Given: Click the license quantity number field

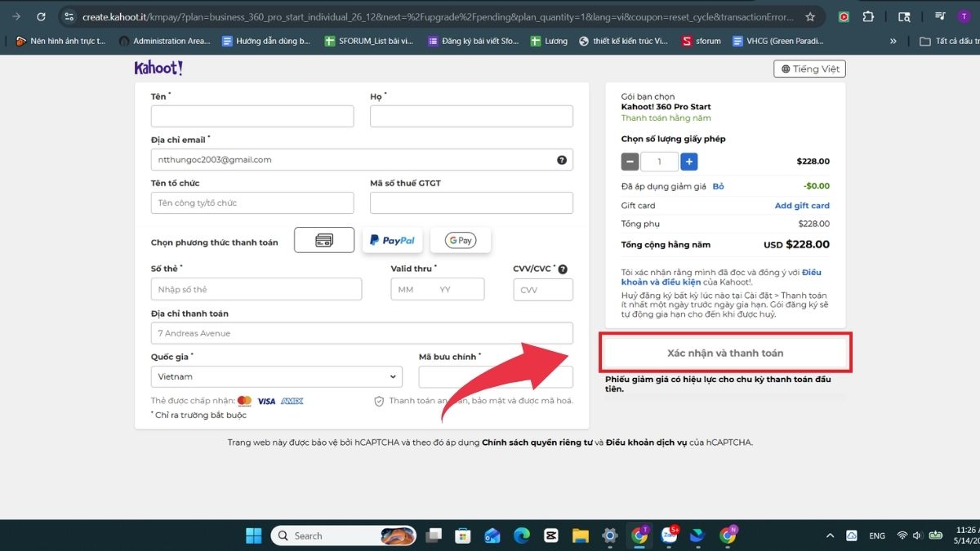Looking at the screenshot, I should [x=660, y=162].
